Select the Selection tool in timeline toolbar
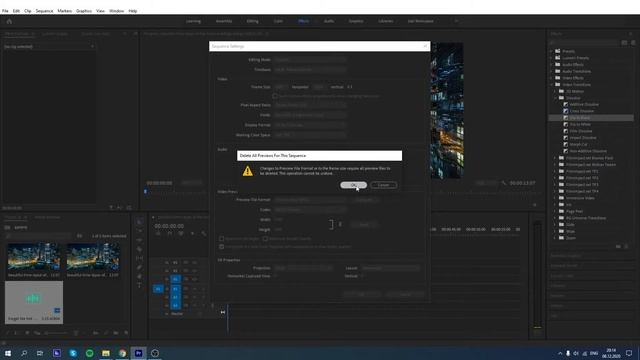640x360 pixels. (x=140, y=222)
